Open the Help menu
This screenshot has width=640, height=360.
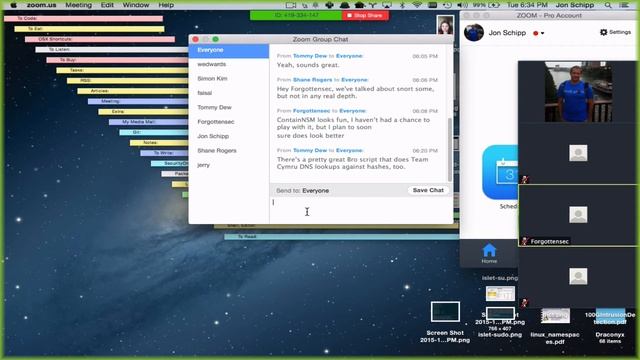tap(166, 5)
